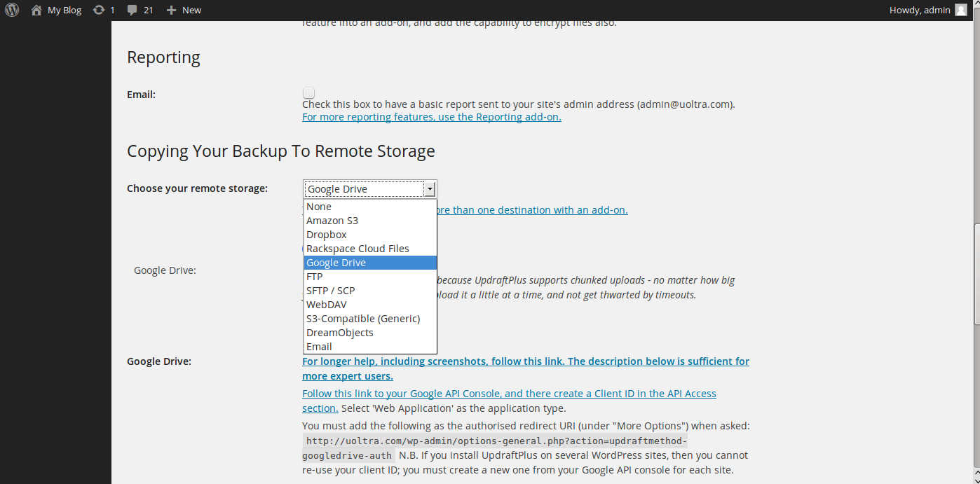The image size is (980, 484).
Task: Choose Amazon S3 storage option
Action: (x=332, y=221)
